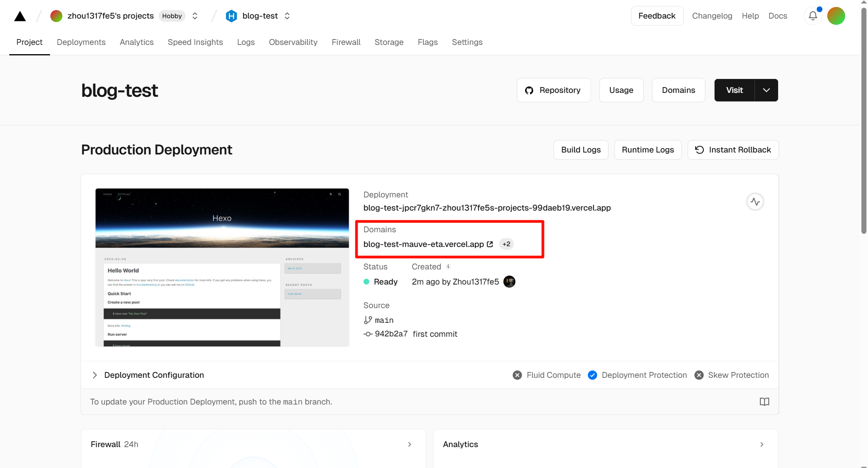The width and height of the screenshot is (868, 468).
Task: Click the Domains button
Action: [679, 90]
